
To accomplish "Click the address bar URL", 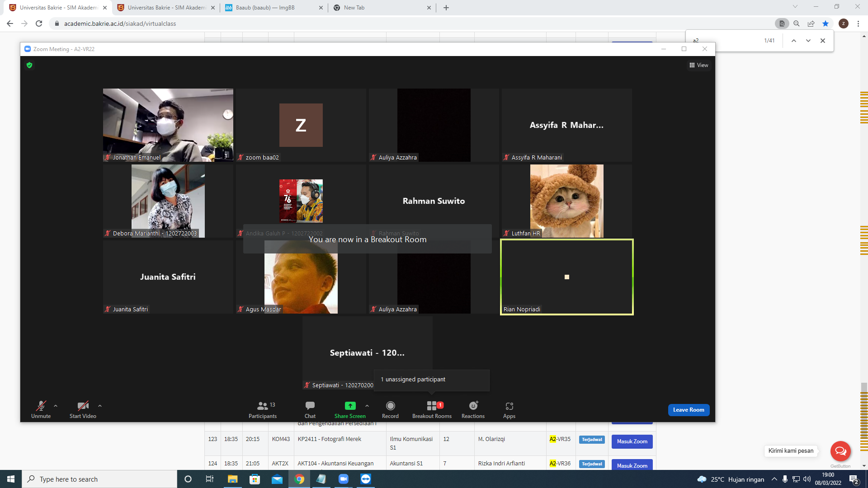I will (x=120, y=23).
